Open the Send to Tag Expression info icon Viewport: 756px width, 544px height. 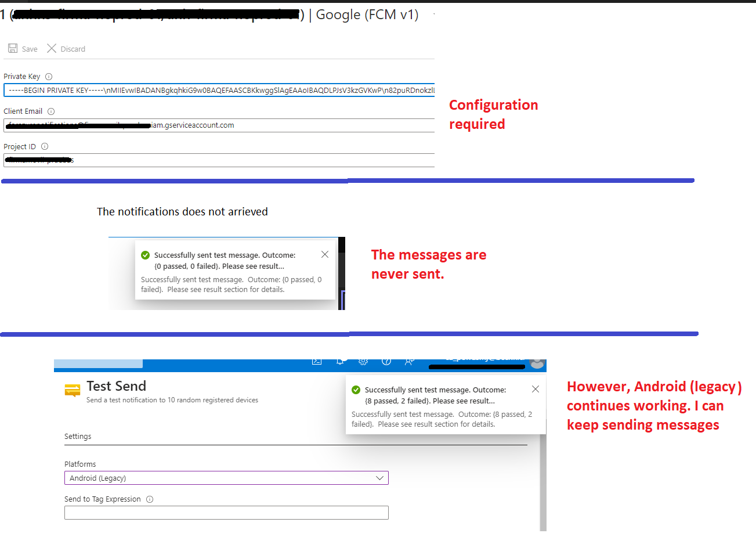coord(150,499)
